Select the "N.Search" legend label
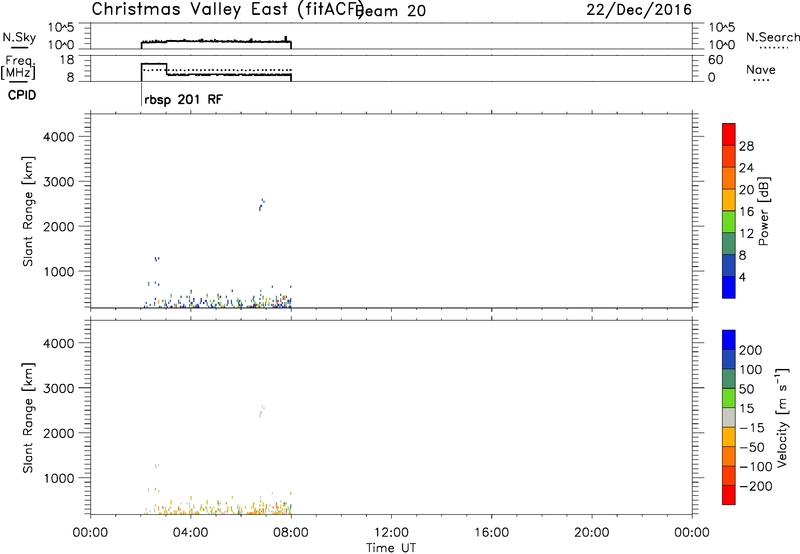This screenshot has width=800, height=554. click(773, 37)
